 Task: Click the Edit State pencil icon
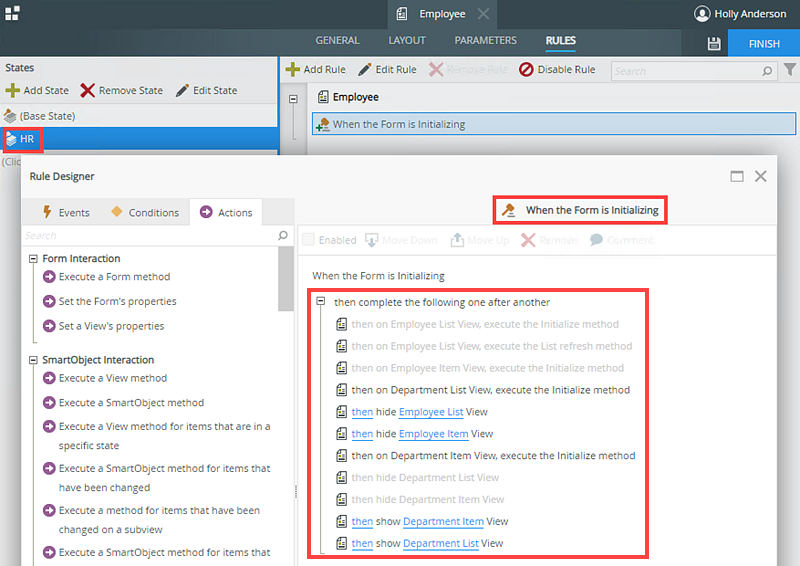[x=182, y=90]
